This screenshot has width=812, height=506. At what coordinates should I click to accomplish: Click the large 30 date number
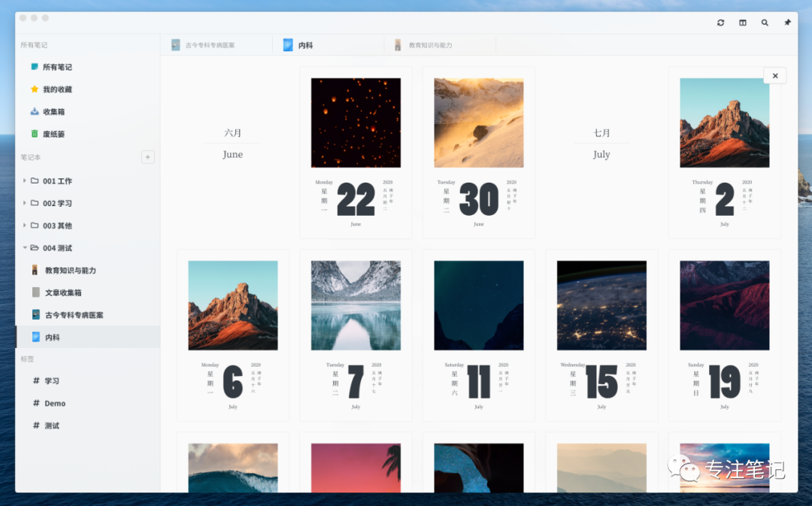[x=478, y=199]
